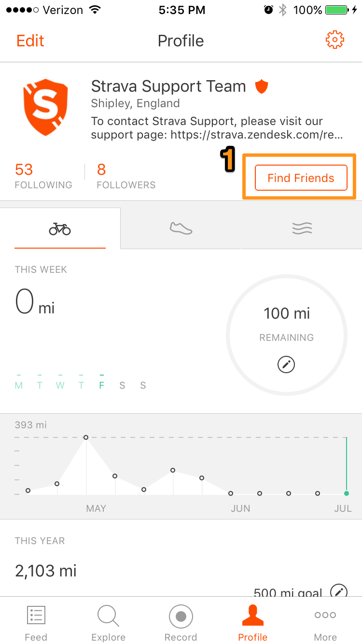The image size is (362, 644).
Task: Switch to the swimming waves tab
Action: pos(302,228)
